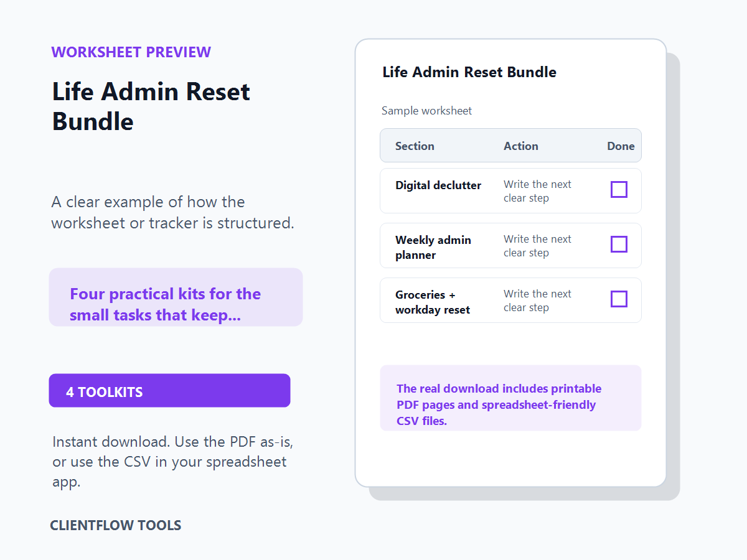Mark Groceries + workday reset as done
The image size is (747, 560).
point(619,299)
